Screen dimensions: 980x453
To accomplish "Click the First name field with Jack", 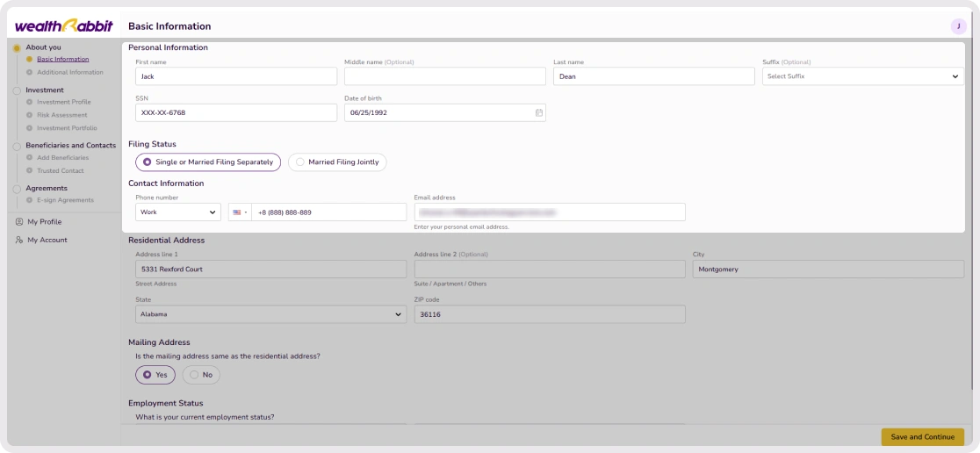I will click(x=236, y=76).
